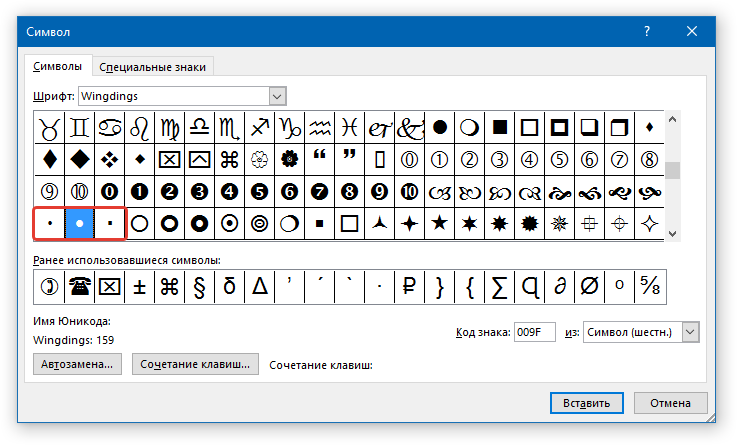The height and width of the screenshot is (445, 737).
Task: Choose the black circled digit 3 symbol
Action: tap(200, 192)
